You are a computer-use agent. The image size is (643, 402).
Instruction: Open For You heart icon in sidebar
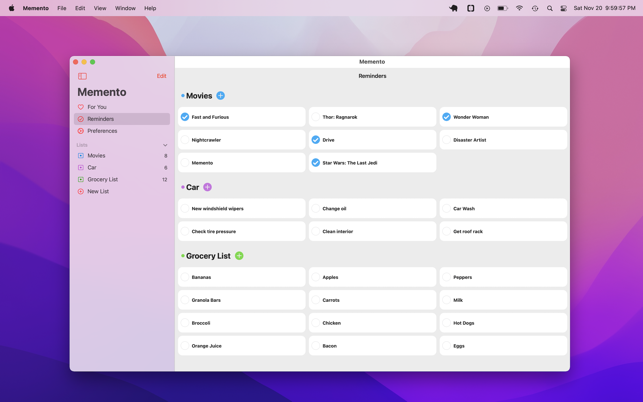click(x=81, y=107)
